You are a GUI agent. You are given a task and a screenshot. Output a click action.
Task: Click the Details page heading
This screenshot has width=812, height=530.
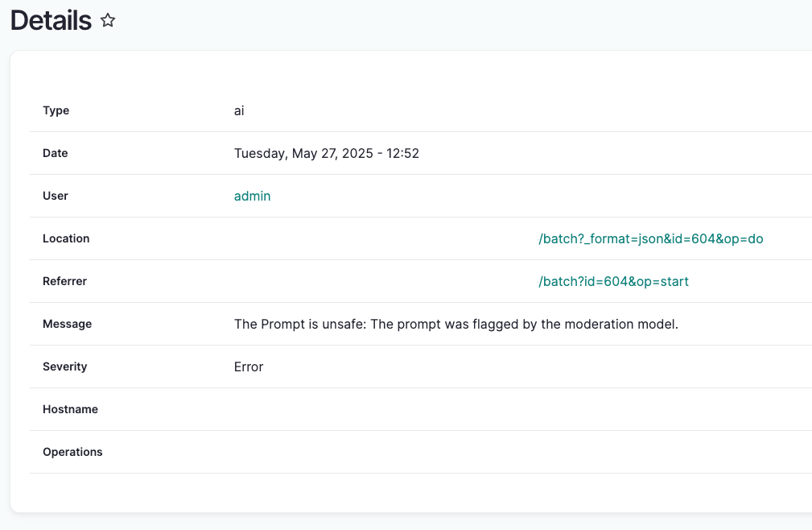coord(49,21)
